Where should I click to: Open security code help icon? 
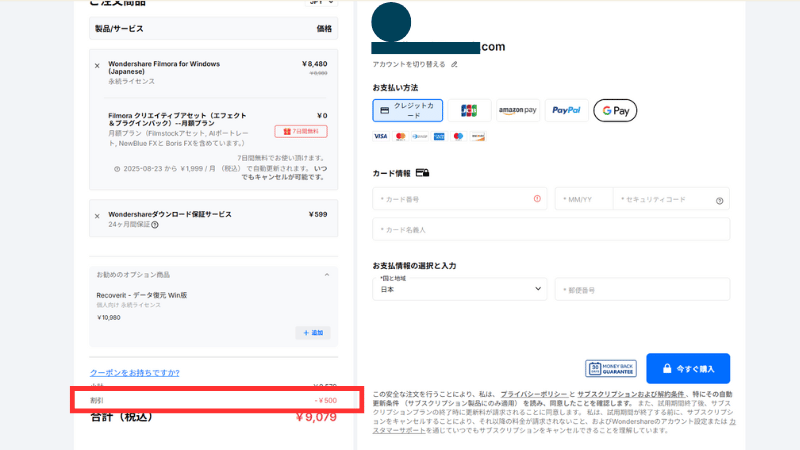coord(719,201)
